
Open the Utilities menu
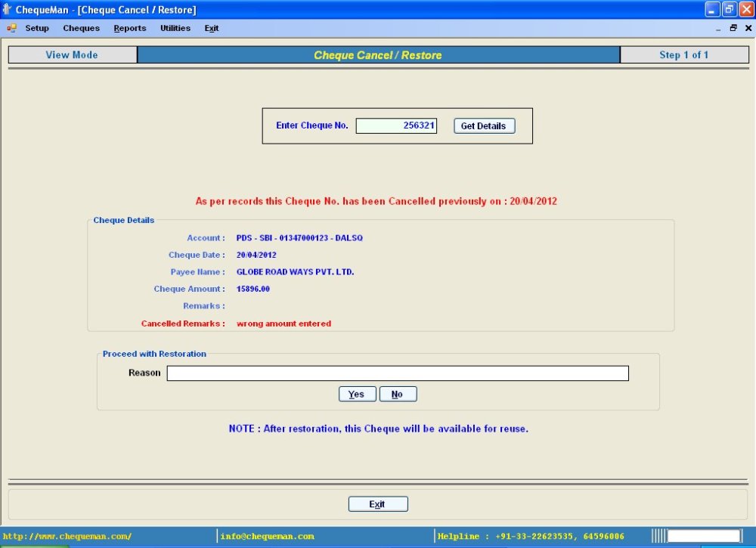coord(175,28)
